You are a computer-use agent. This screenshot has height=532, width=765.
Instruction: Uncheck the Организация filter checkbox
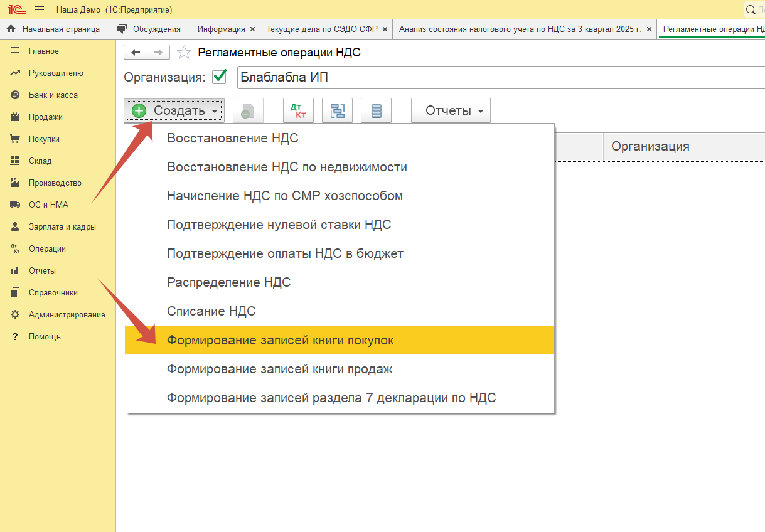click(220, 77)
